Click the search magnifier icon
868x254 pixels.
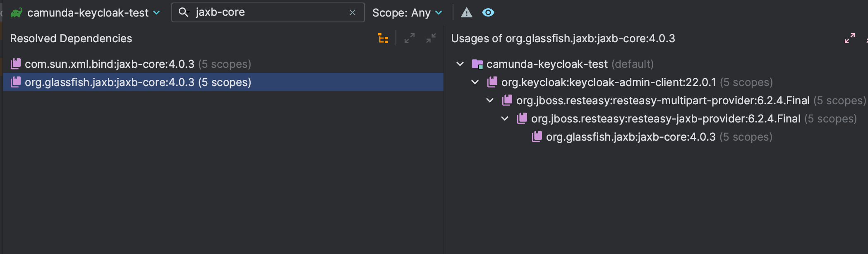(x=183, y=12)
